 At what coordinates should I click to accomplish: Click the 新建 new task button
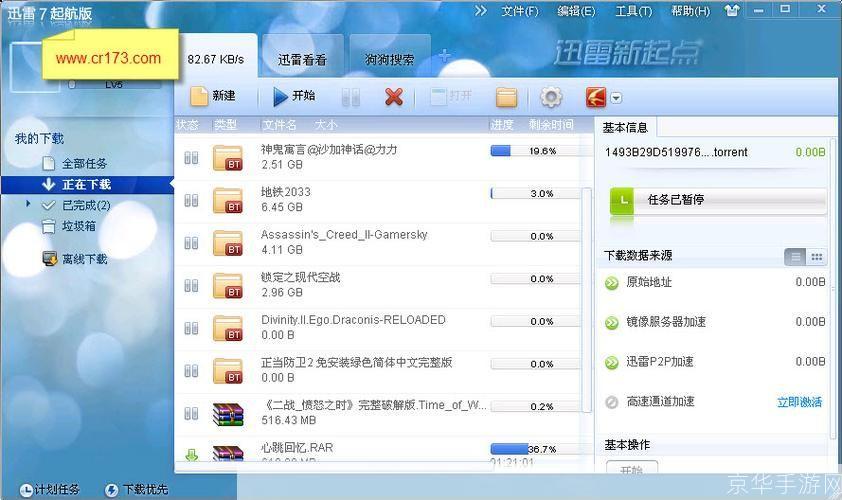click(212, 96)
